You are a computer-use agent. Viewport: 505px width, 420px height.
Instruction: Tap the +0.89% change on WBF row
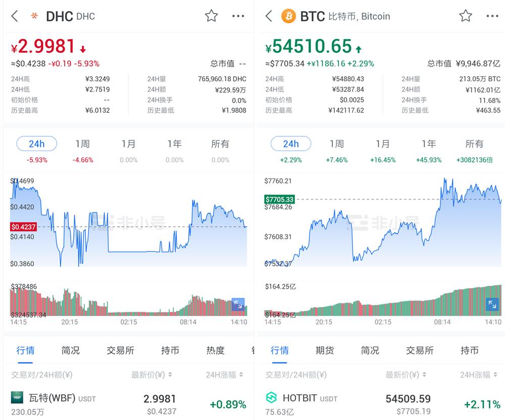(228, 404)
